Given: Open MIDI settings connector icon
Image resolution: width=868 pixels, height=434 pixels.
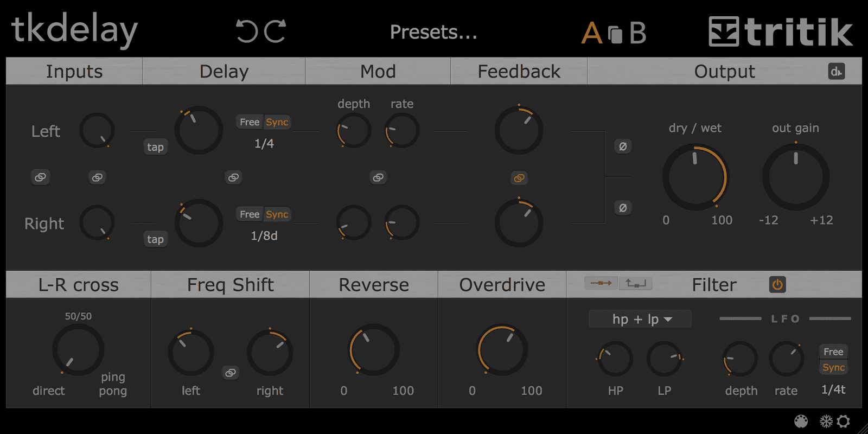Looking at the screenshot, I should pyautogui.click(x=801, y=422).
